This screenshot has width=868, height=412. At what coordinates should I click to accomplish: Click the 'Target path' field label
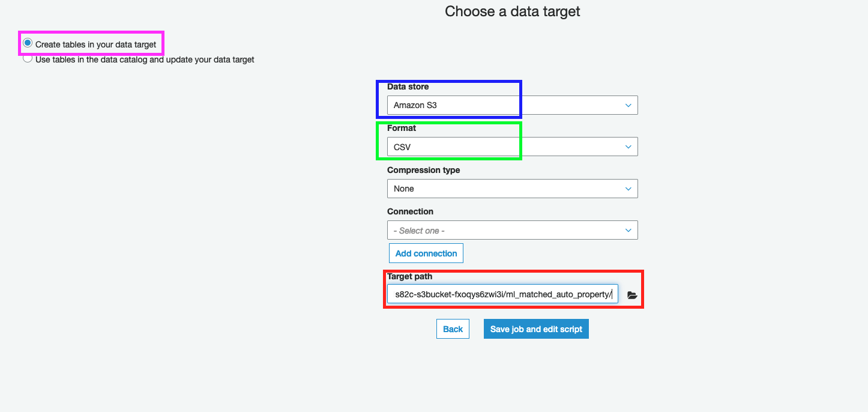pos(409,276)
